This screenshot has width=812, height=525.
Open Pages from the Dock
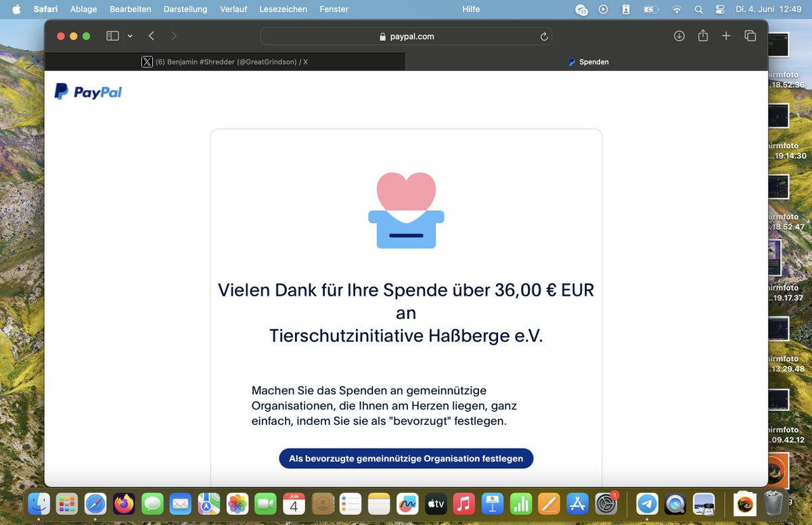pos(549,503)
